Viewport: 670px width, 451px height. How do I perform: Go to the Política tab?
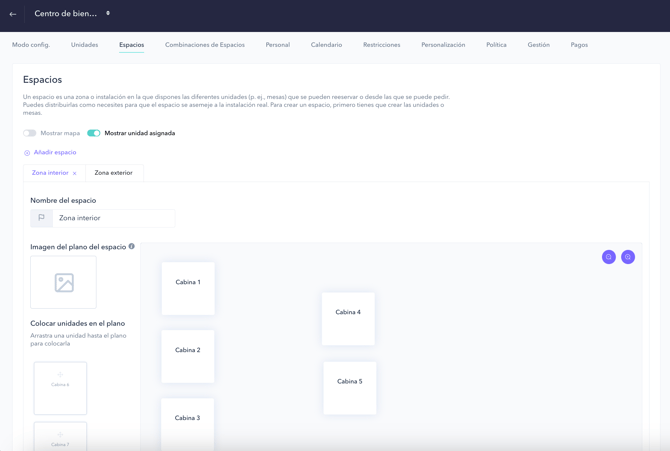click(496, 44)
